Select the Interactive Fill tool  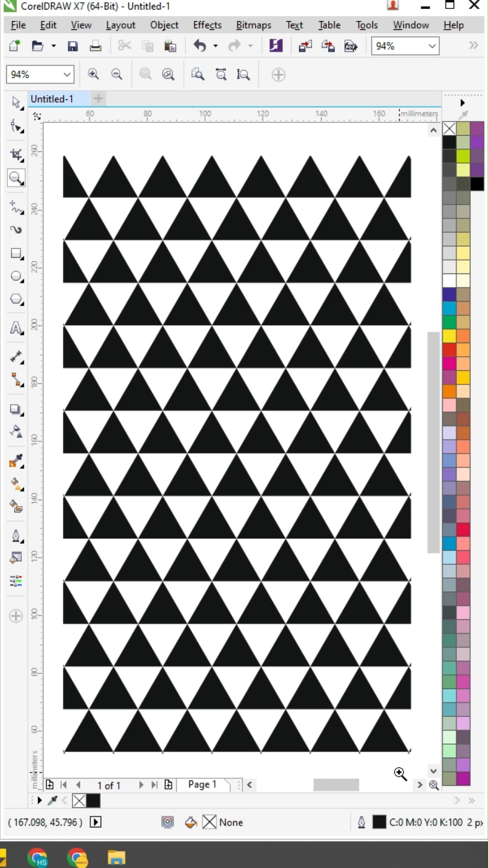click(16, 484)
